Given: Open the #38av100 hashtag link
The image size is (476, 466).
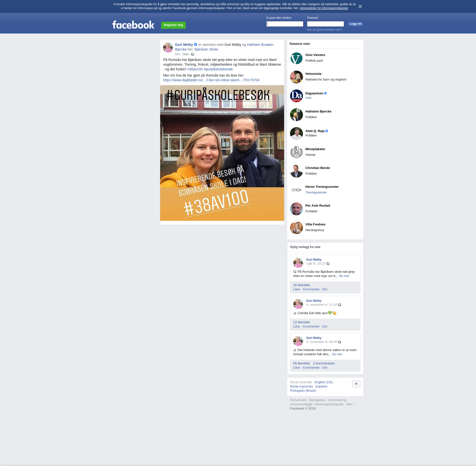Looking at the screenshot, I should [195, 69].
